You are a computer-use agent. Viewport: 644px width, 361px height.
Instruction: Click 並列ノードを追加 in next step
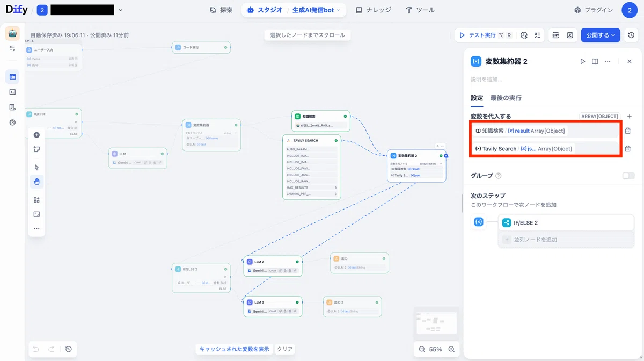566,240
